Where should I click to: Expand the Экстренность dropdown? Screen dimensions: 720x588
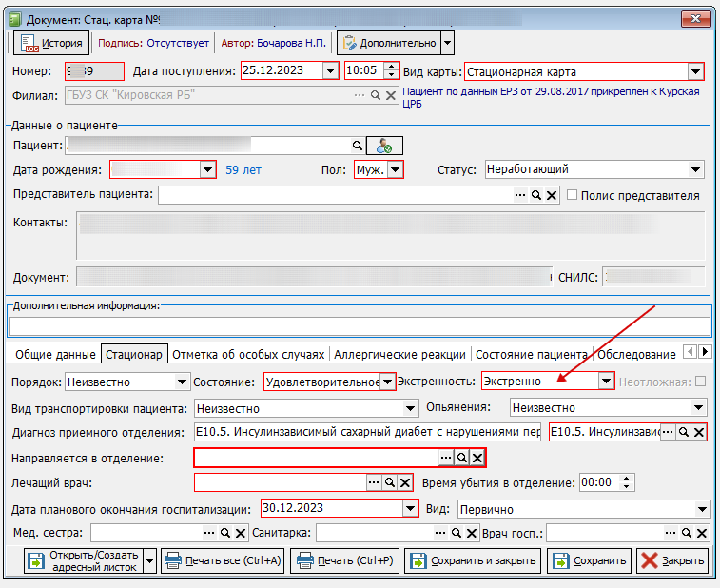606,381
